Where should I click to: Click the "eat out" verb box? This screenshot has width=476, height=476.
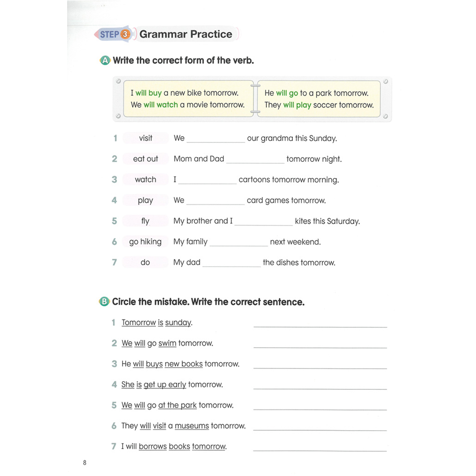tap(146, 159)
